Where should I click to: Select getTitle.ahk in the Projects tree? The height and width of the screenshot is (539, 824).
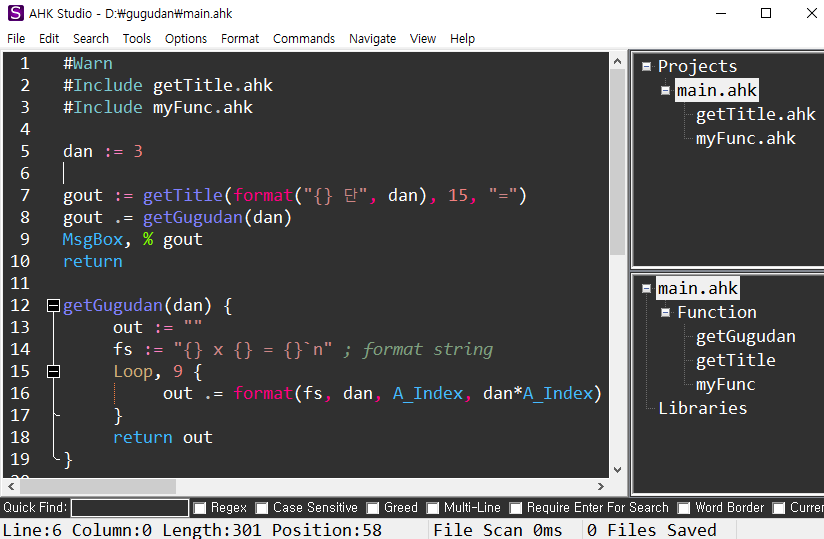click(x=755, y=115)
